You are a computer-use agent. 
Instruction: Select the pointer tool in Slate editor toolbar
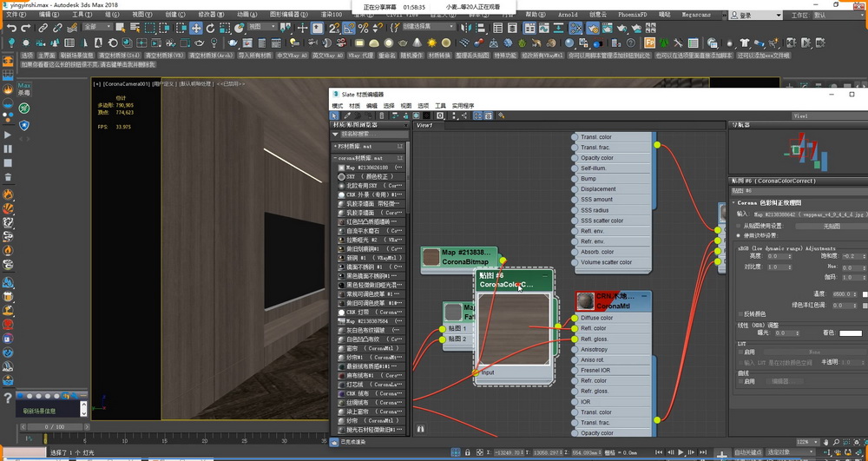[x=334, y=115]
